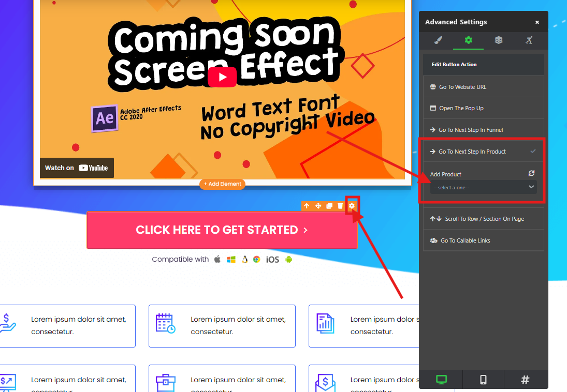Click the move handle on button toolbar
The height and width of the screenshot is (392, 567).
click(x=318, y=206)
